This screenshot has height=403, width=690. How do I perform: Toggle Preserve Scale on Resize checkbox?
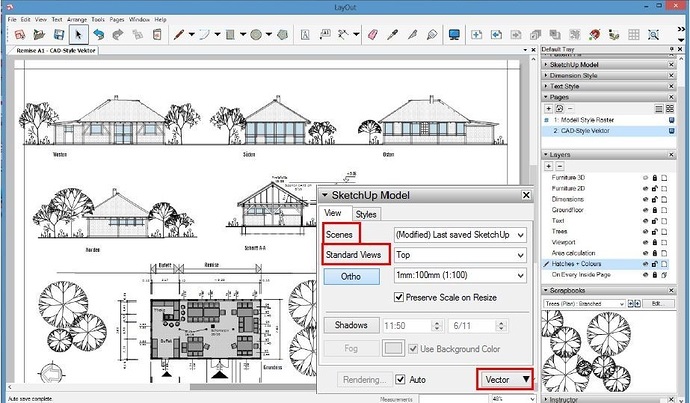400,297
